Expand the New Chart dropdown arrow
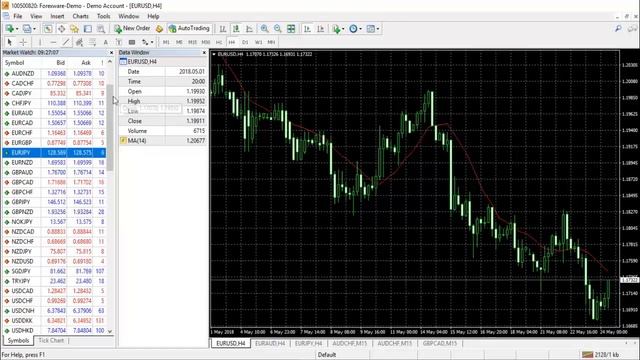Screen dimensions: 640x360 point(17,29)
